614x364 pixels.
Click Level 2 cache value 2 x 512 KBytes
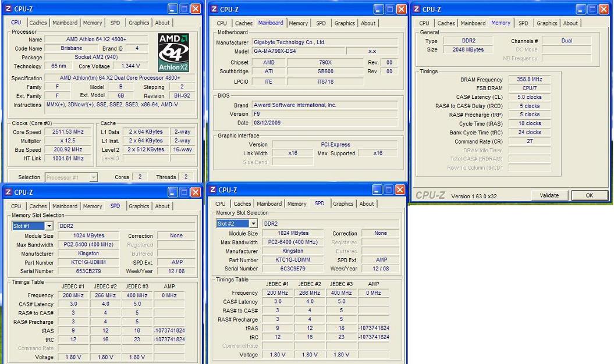(146, 149)
